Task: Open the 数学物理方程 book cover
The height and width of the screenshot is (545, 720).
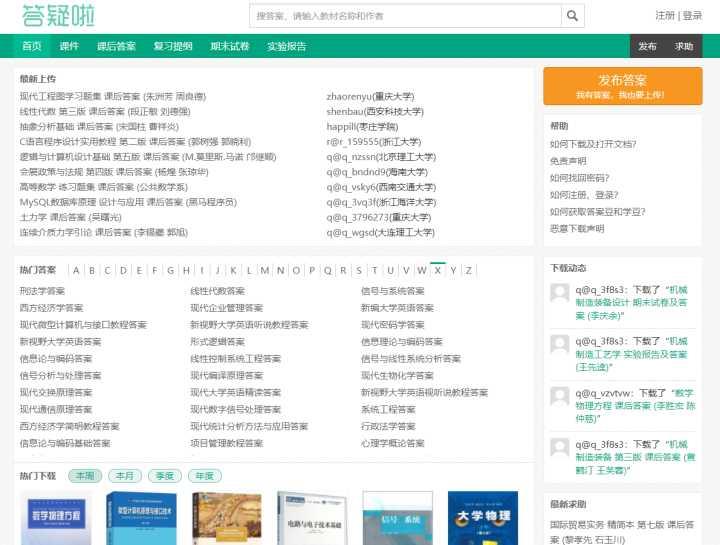Action: 56,518
